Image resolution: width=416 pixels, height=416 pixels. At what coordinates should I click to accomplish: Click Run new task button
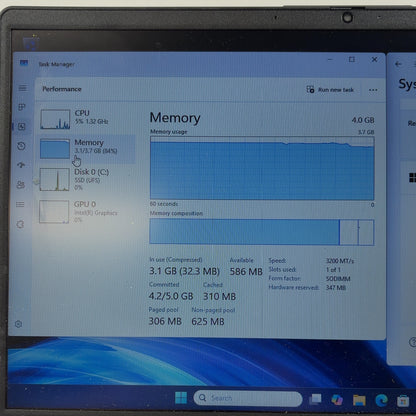pyautogui.click(x=330, y=90)
